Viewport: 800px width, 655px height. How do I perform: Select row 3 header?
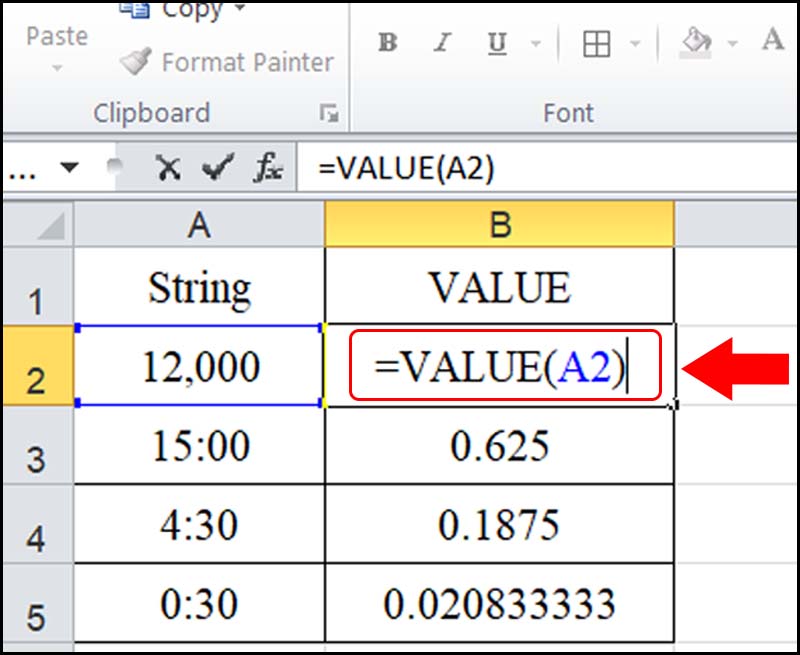coord(38,445)
